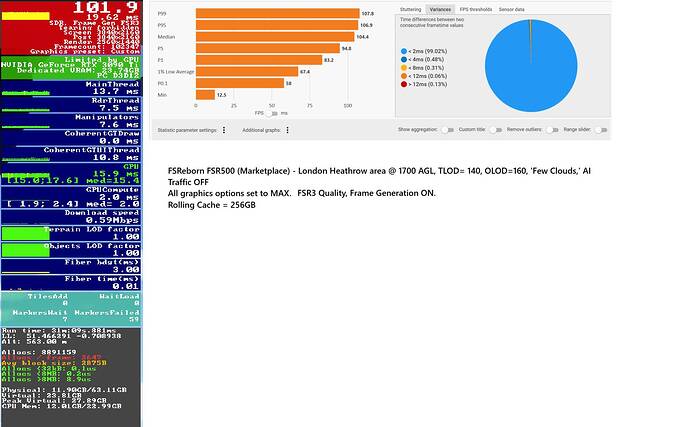Click the '> 12ms (0.13%)' legend dot
This screenshot has width=690, height=427.
tap(404, 84)
